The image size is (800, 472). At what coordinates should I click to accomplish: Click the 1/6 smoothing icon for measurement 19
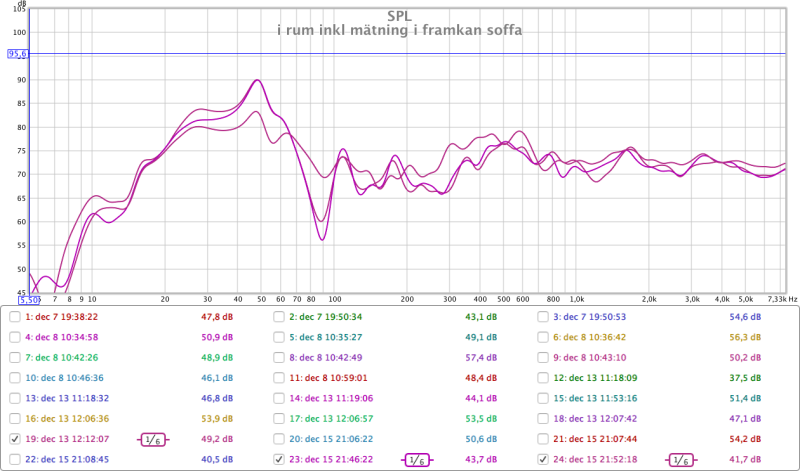[153, 439]
